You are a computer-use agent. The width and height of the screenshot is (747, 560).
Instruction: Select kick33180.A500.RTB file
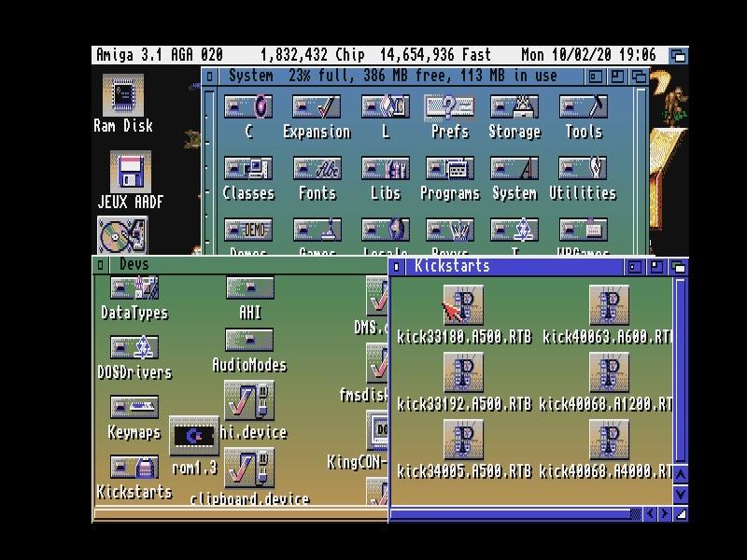click(463, 305)
